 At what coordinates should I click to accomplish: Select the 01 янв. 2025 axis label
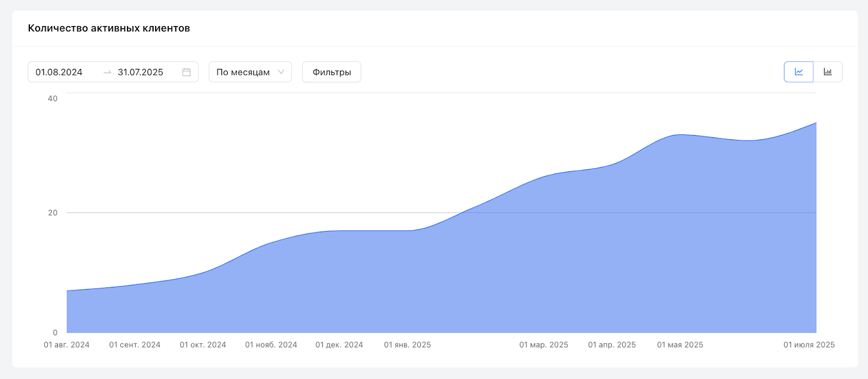407,345
